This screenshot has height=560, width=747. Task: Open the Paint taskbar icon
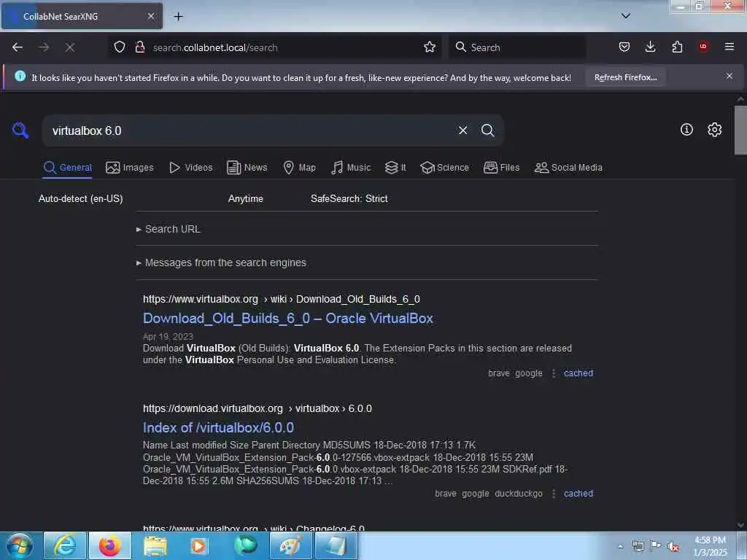(x=290, y=545)
